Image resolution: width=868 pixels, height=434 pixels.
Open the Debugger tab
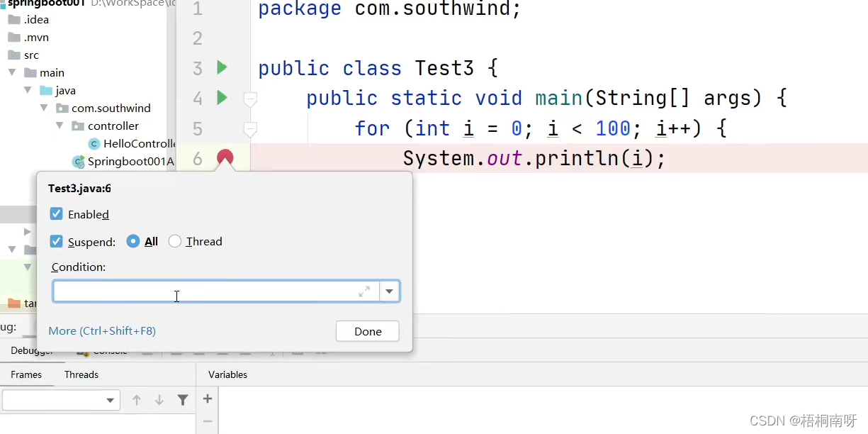(x=32, y=351)
